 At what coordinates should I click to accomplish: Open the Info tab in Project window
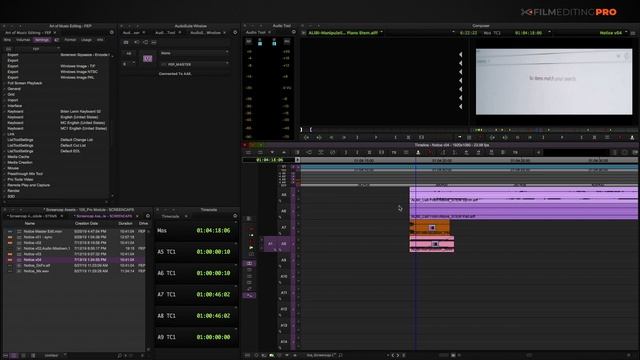(100, 40)
